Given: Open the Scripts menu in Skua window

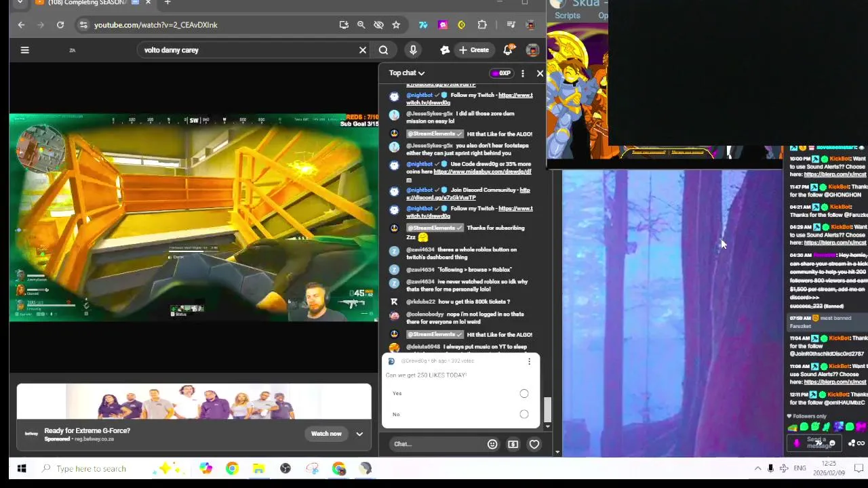Looking at the screenshot, I should (x=568, y=16).
